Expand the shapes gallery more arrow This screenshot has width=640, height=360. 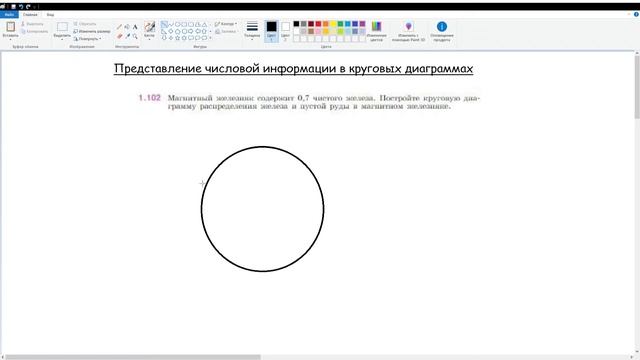click(210, 38)
